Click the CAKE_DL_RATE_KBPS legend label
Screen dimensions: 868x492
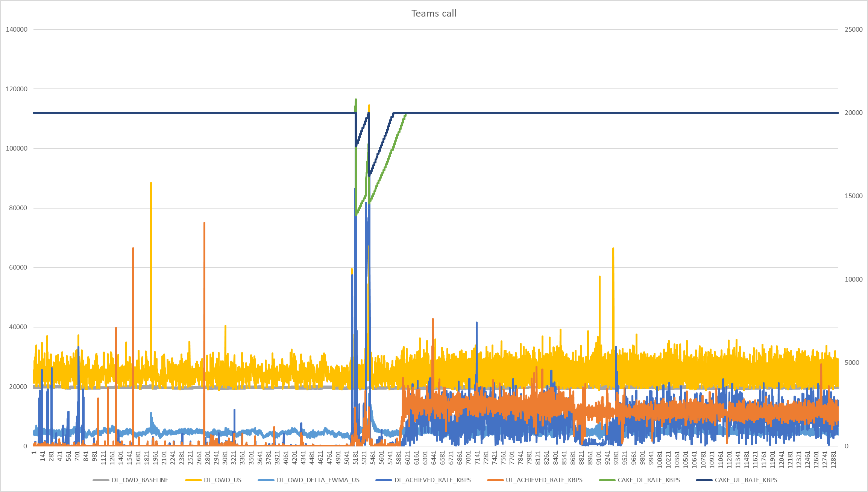pyautogui.click(x=649, y=480)
